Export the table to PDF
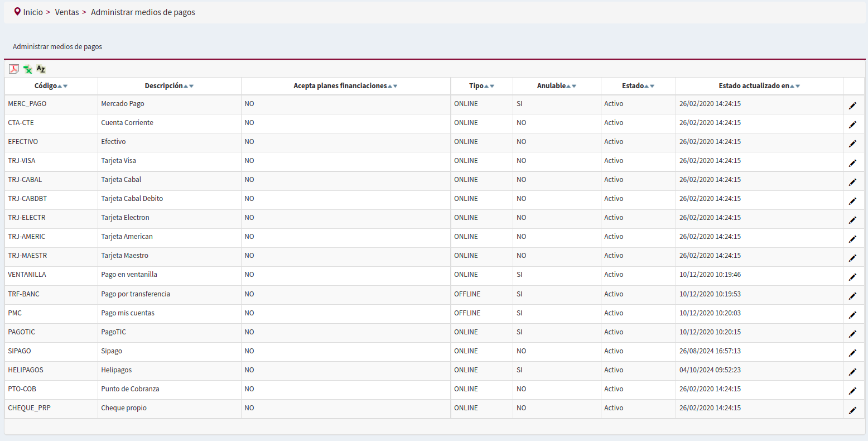 coord(14,69)
